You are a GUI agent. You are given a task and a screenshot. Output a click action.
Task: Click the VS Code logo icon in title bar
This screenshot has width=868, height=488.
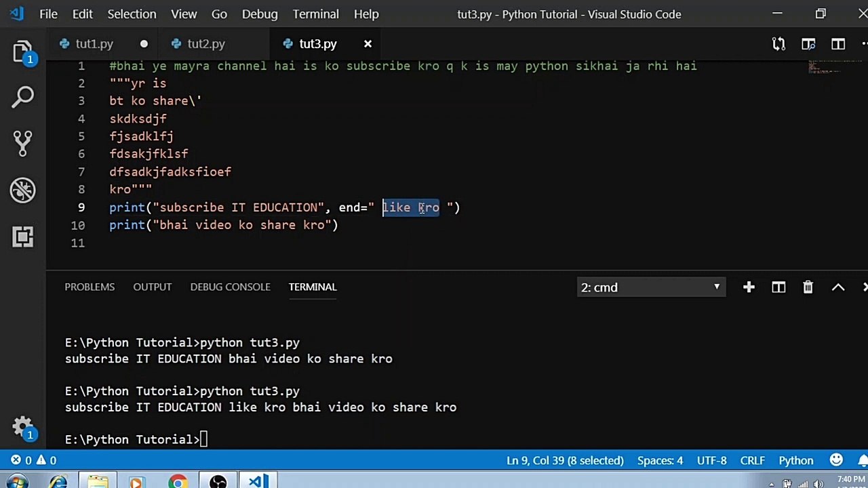pyautogui.click(x=18, y=14)
